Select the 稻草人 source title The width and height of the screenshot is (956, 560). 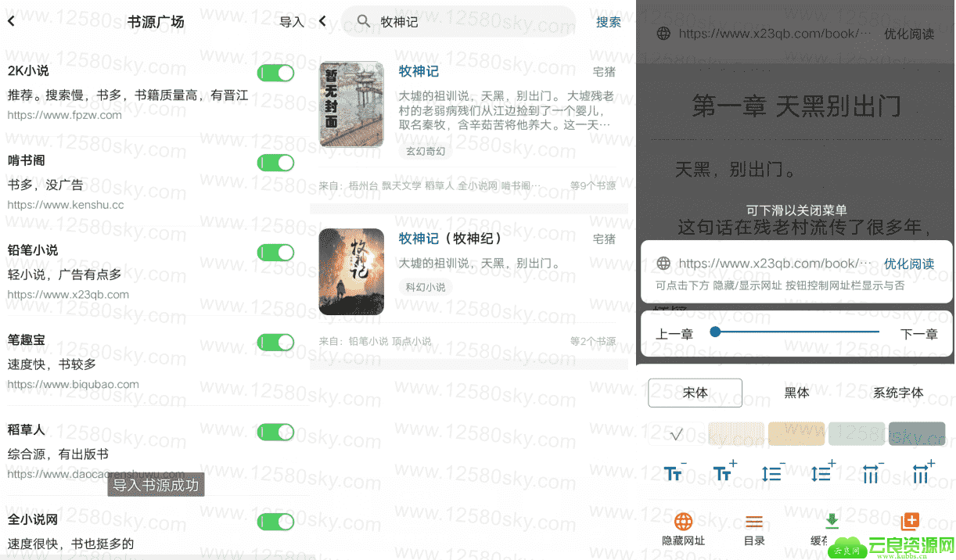coord(27,430)
